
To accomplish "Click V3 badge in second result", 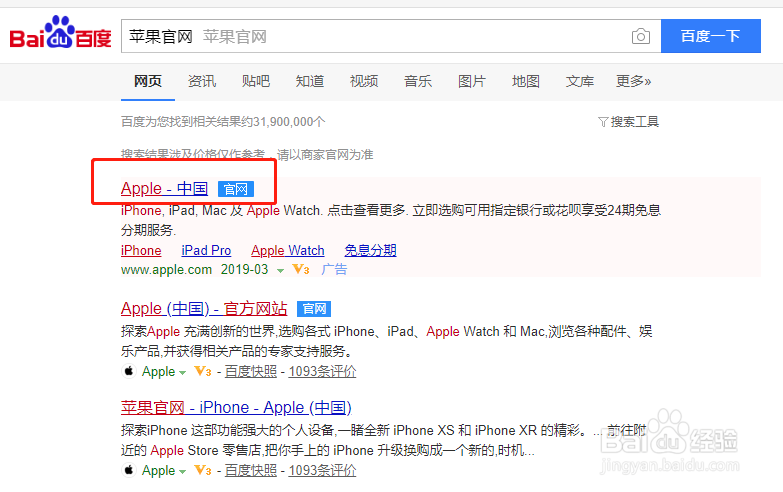I will [x=203, y=372].
